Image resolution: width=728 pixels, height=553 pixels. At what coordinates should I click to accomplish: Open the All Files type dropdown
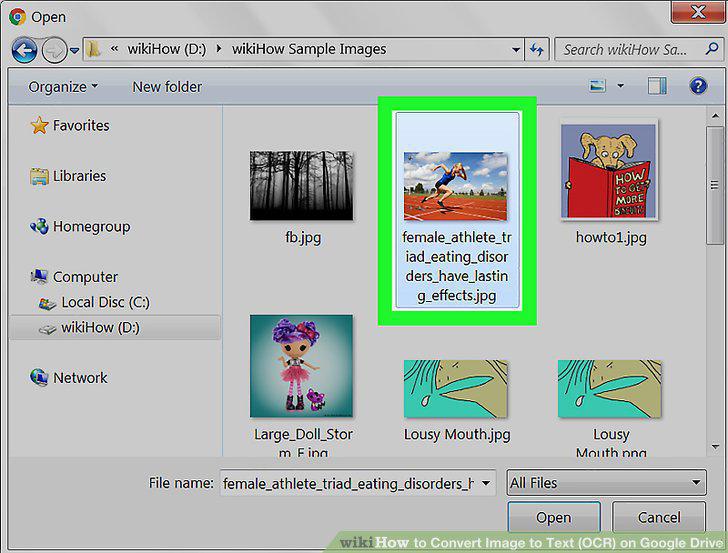[x=606, y=483]
